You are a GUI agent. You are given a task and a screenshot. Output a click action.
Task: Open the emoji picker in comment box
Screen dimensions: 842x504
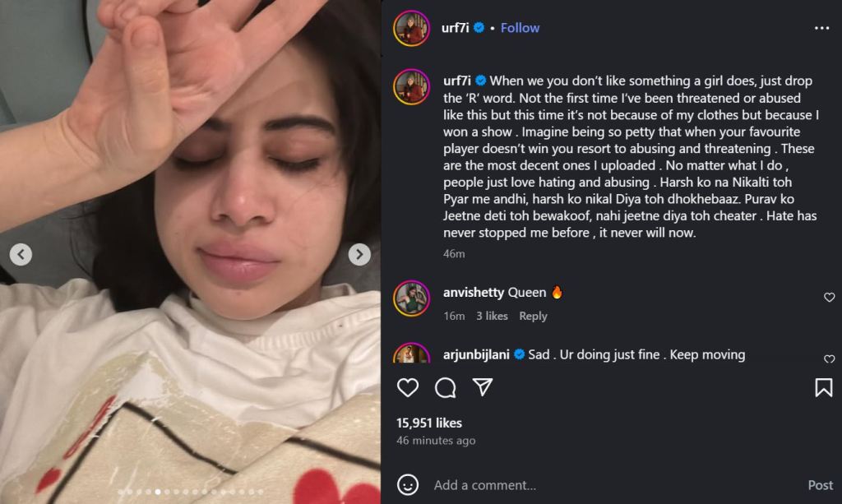[408, 485]
